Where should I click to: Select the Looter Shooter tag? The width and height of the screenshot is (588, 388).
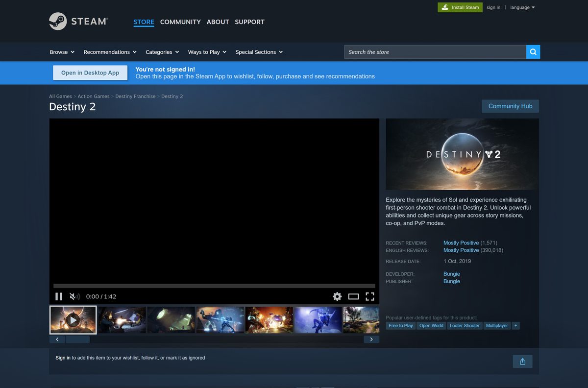tap(465, 325)
